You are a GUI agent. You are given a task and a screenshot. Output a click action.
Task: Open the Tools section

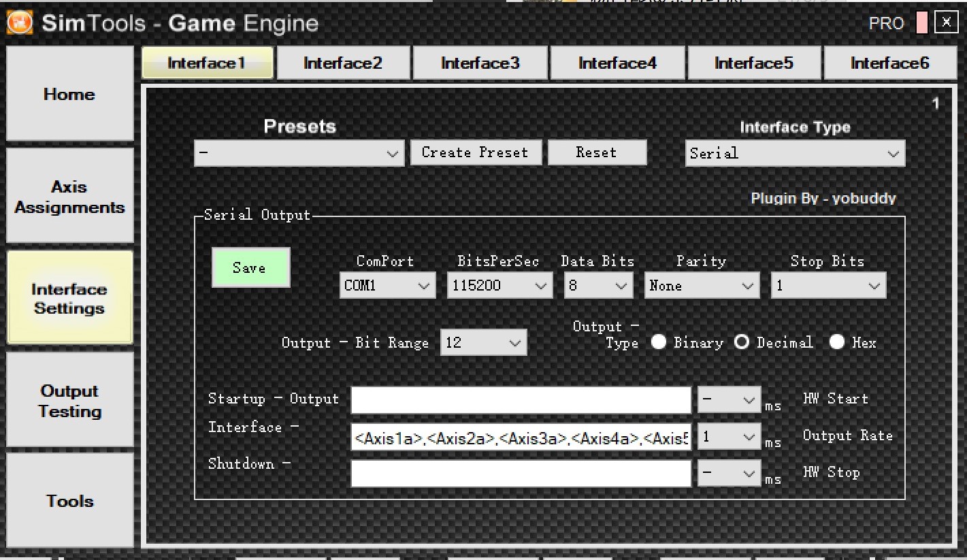(x=69, y=501)
